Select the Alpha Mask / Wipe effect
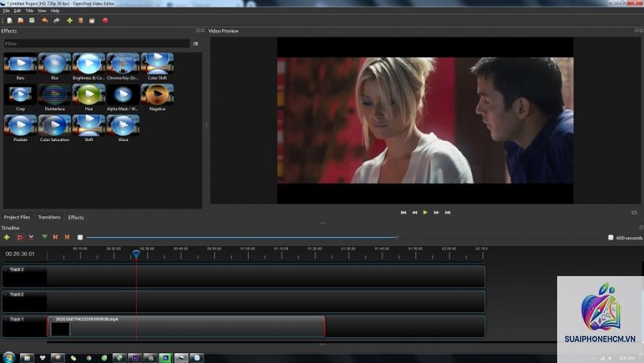The height and width of the screenshot is (363, 644). pos(123,97)
